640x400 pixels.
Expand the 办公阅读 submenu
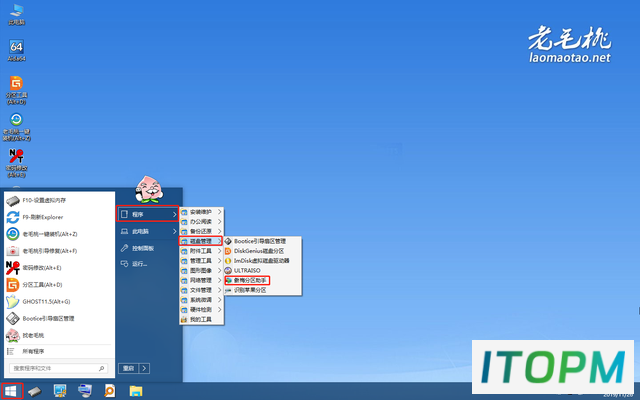[202, 222]
